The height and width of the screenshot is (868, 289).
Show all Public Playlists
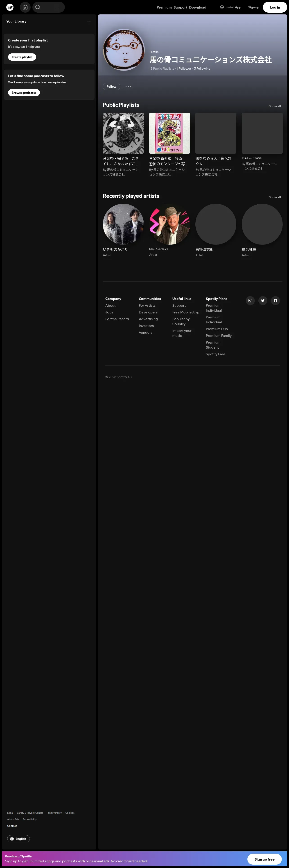(x=275, y=106)
